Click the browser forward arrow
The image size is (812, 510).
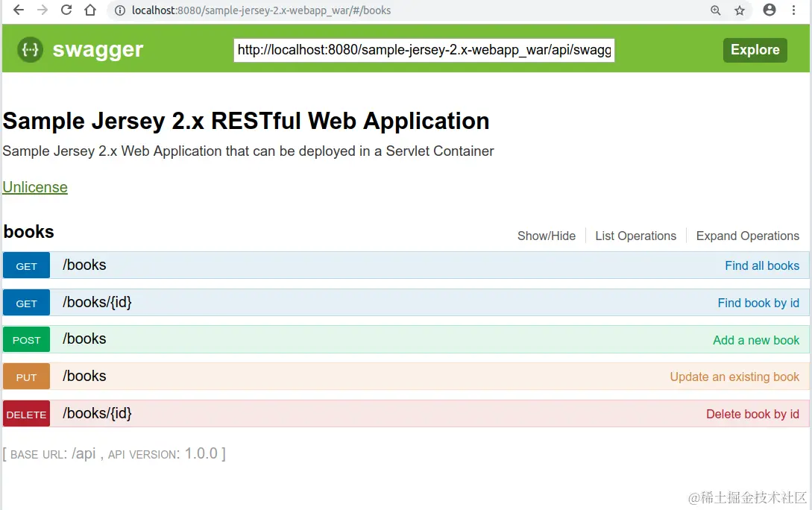coord(43,10)
